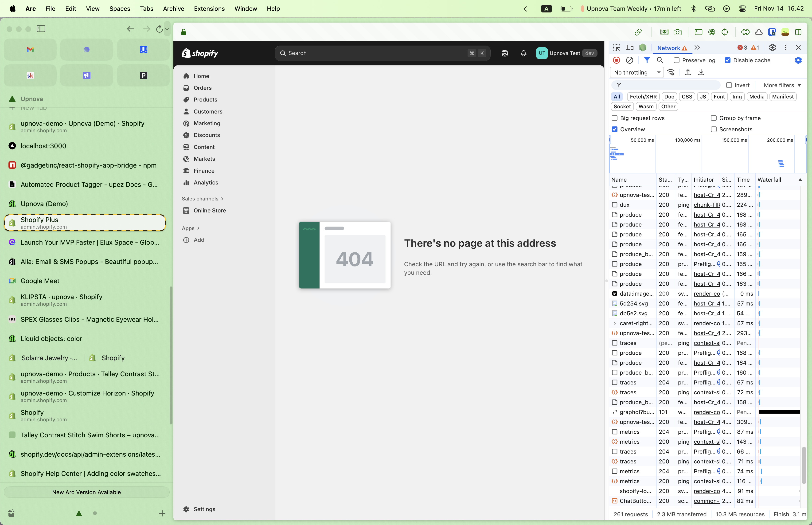Open the DevTools network search magnifier
Image resolution: width=812 pixels, height=525 pixels.
pyautogui.click(x=660, y=60)
